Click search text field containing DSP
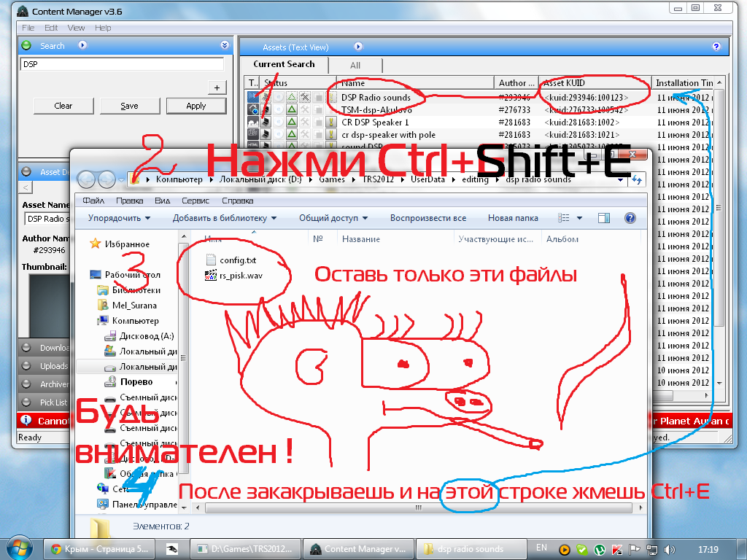 122,64
